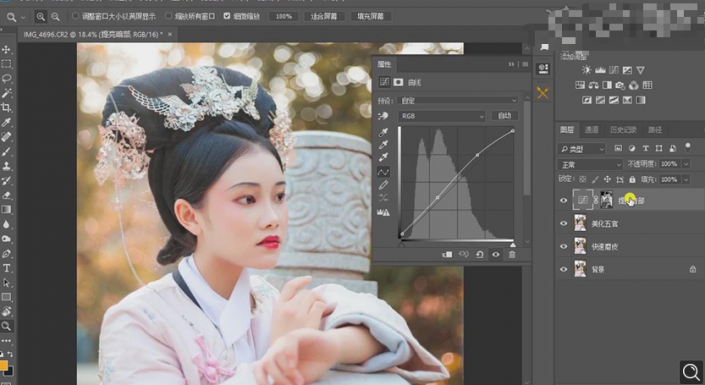This screenshot has width=705, height=385.
Task: Select the Move tool
Action: coord(6,49)
